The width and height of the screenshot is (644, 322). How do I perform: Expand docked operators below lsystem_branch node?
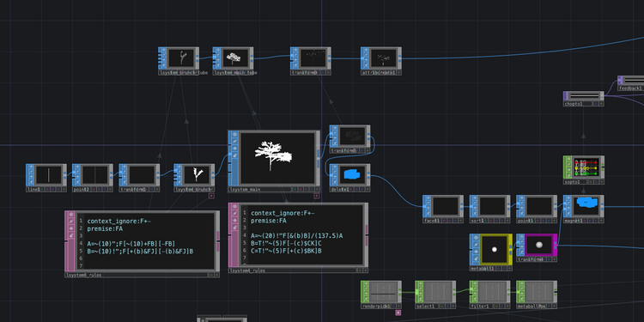[x=211, y=196]
